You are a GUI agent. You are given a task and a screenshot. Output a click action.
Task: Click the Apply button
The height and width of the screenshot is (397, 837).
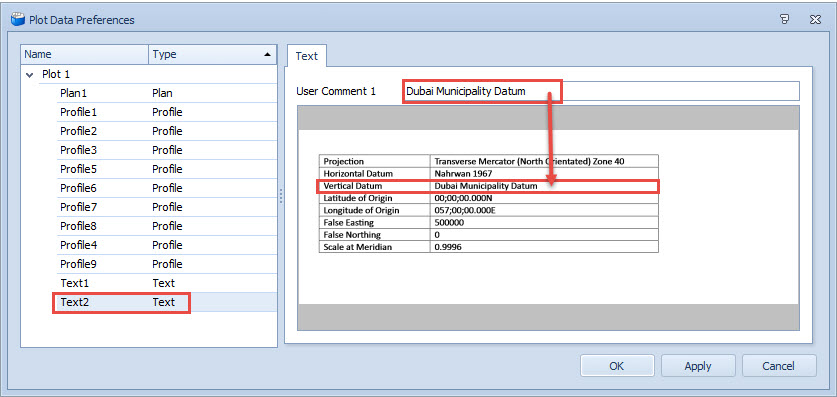(x=698, y=366)
